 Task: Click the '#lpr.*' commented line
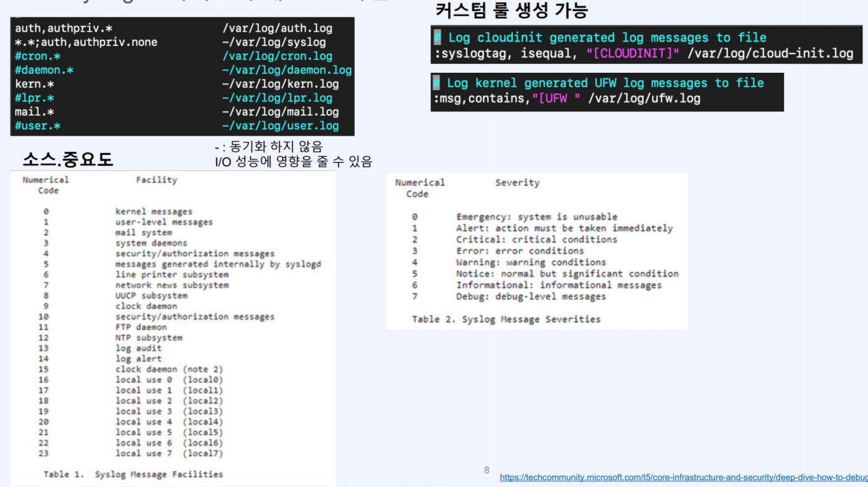pos(34,98)
